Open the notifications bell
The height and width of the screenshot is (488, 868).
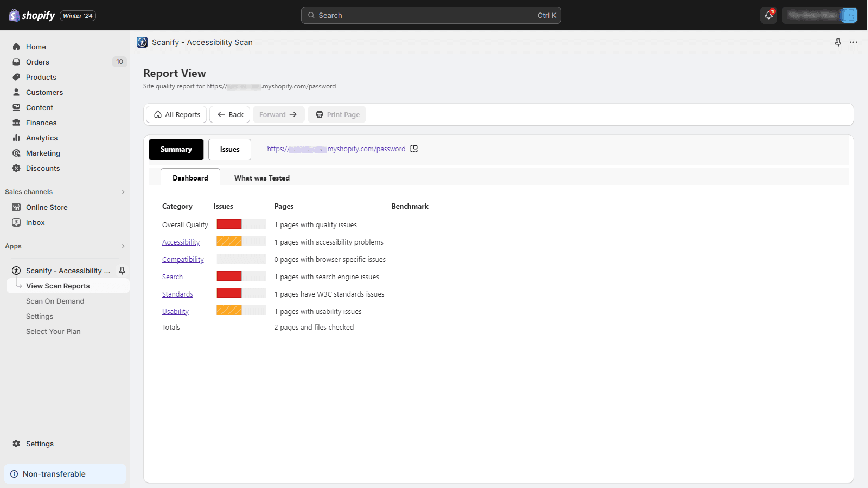[768, 15]
